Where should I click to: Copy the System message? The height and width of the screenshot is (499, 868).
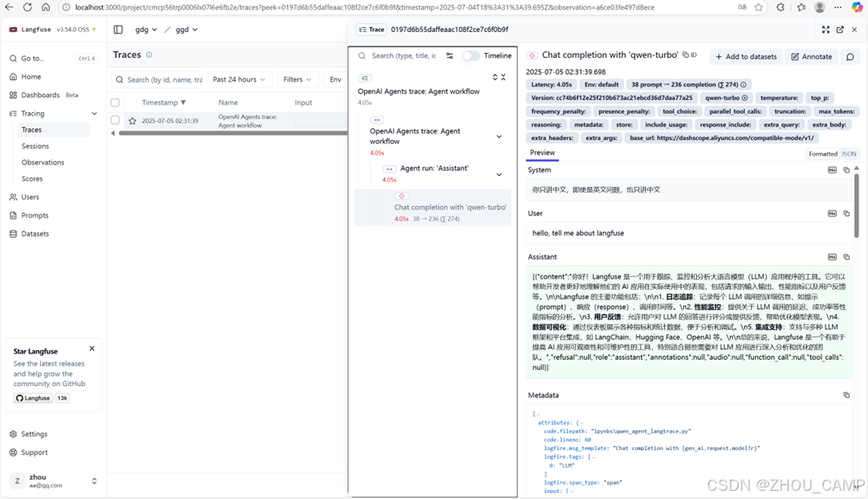click(847, 170)
